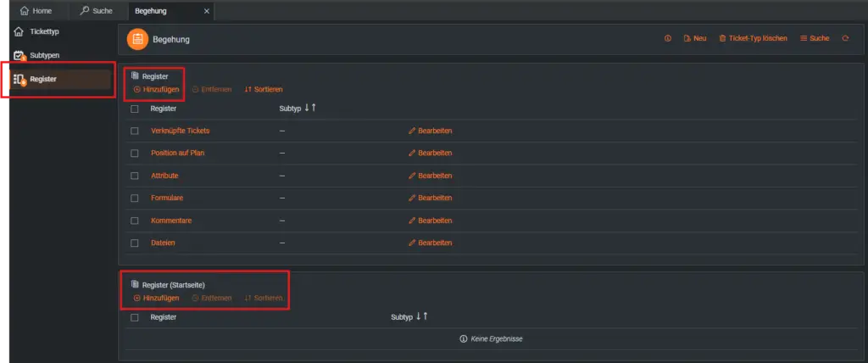Click the orange Begehung ticket type icon
Screen dimensions: 868x363
pos(137,39)
